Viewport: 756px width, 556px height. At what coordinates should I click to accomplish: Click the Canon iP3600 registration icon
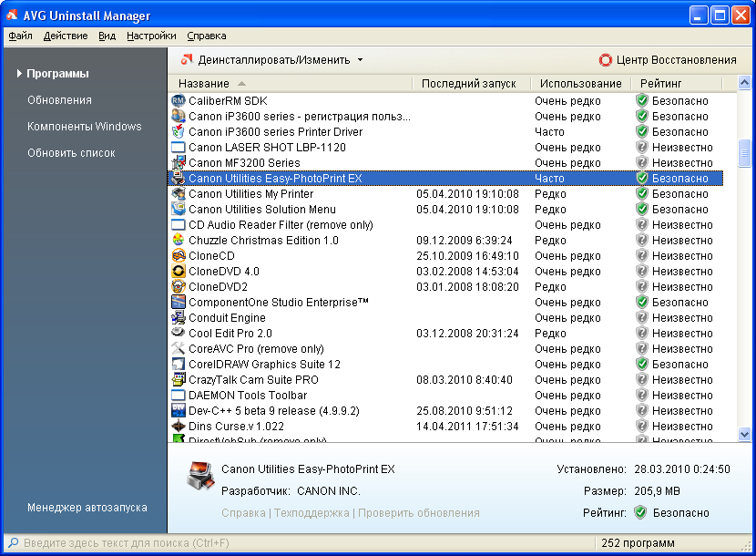(x=179, y=117)
